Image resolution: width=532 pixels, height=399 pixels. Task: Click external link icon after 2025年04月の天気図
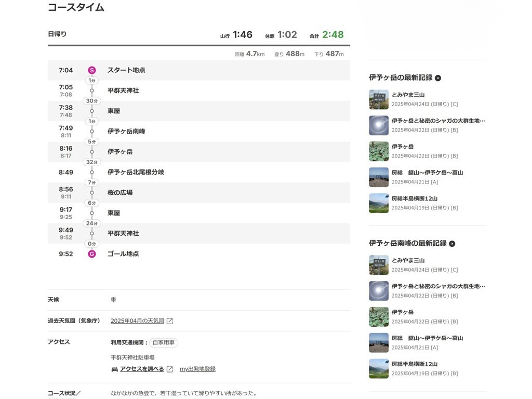170,321
